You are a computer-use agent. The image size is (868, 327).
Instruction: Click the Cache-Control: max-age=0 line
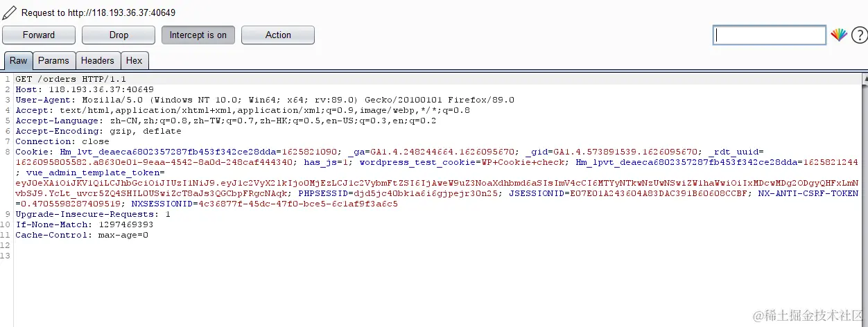coord(82,235)
